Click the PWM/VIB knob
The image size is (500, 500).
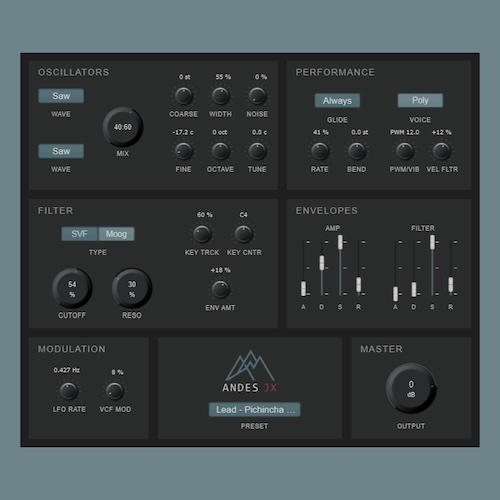pos(405,151)
